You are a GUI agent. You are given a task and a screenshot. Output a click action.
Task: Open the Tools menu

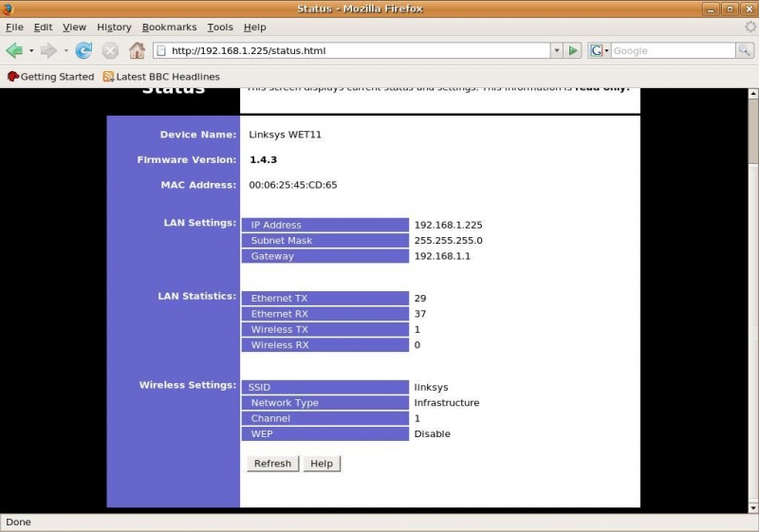pyautogui.click(x=220, y=28)
